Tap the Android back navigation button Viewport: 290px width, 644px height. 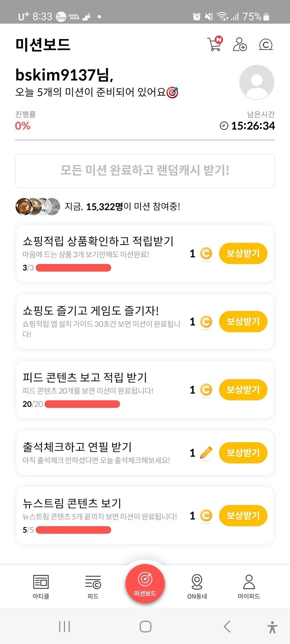coord(227,626)
